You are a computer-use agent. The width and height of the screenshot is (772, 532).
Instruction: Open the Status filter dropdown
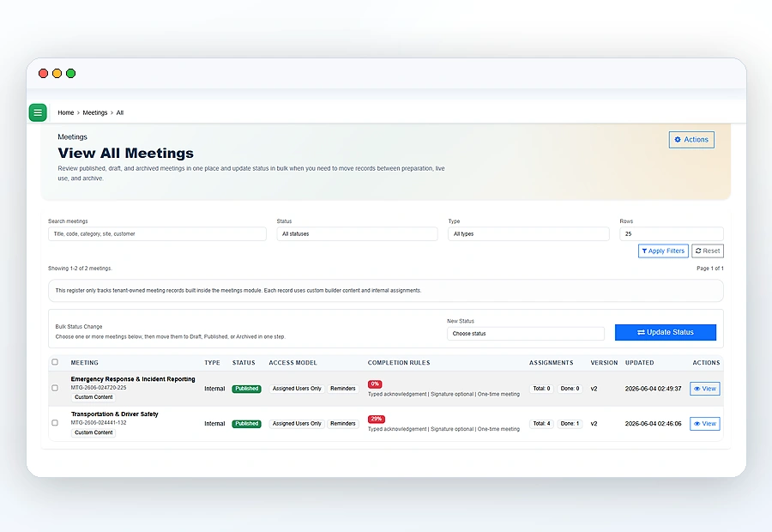[357, 234]
